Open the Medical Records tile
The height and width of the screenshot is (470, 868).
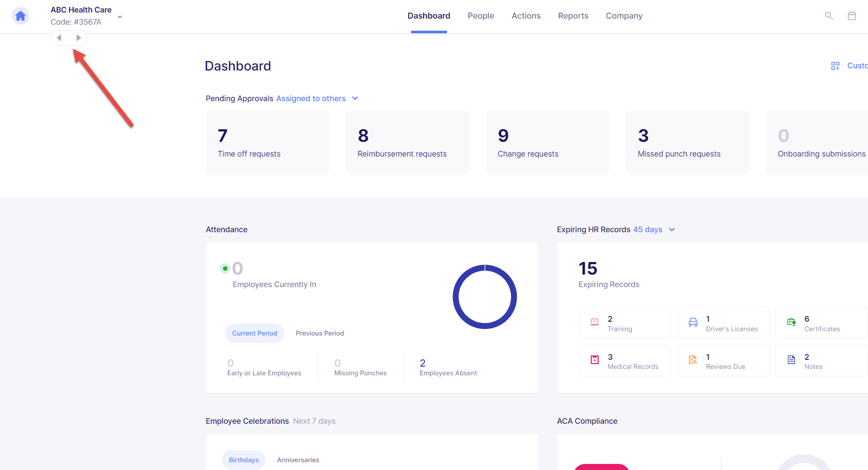(625, 361)
